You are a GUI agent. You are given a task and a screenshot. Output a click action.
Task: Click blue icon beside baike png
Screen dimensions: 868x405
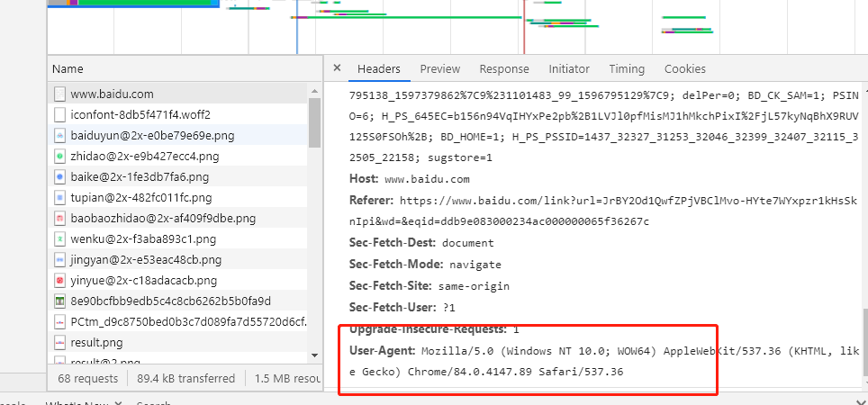[x=59, y=177]
